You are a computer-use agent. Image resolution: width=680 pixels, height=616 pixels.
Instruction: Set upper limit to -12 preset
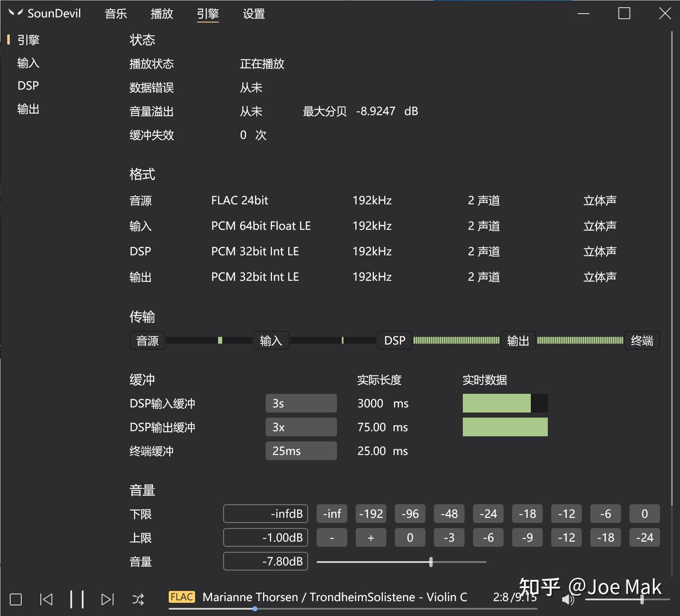[567, 537]
